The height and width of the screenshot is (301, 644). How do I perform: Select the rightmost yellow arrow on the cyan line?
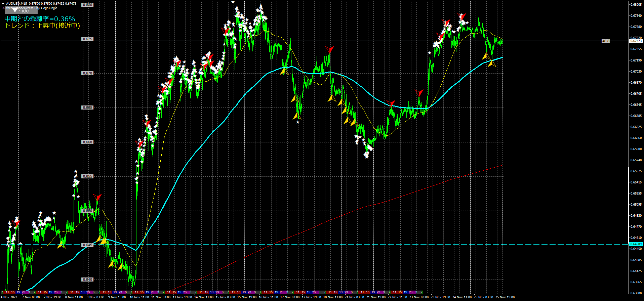coord(492,63)
